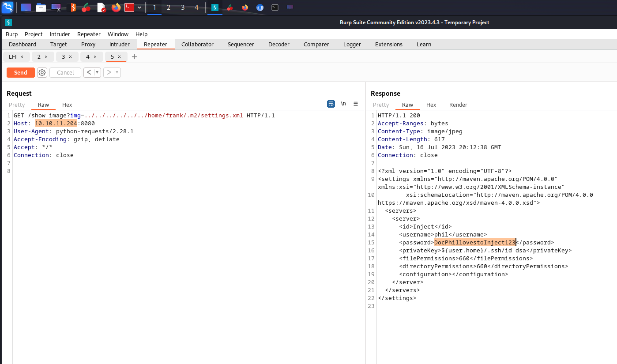Open the Learn tab

pyautogui.click(x=424, y=44)
